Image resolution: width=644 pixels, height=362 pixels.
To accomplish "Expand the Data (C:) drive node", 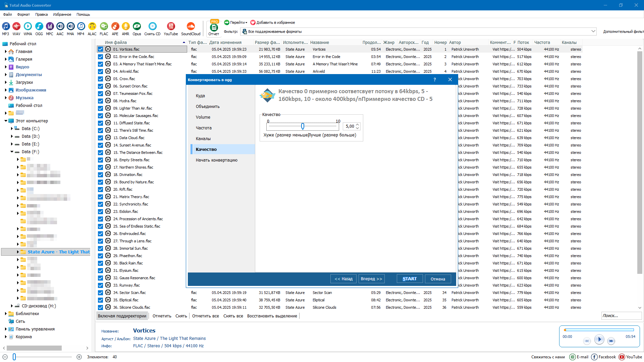I will coord(12,129).
